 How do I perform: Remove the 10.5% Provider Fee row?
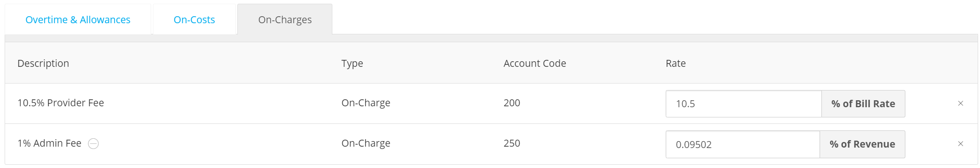pos(961,103)
